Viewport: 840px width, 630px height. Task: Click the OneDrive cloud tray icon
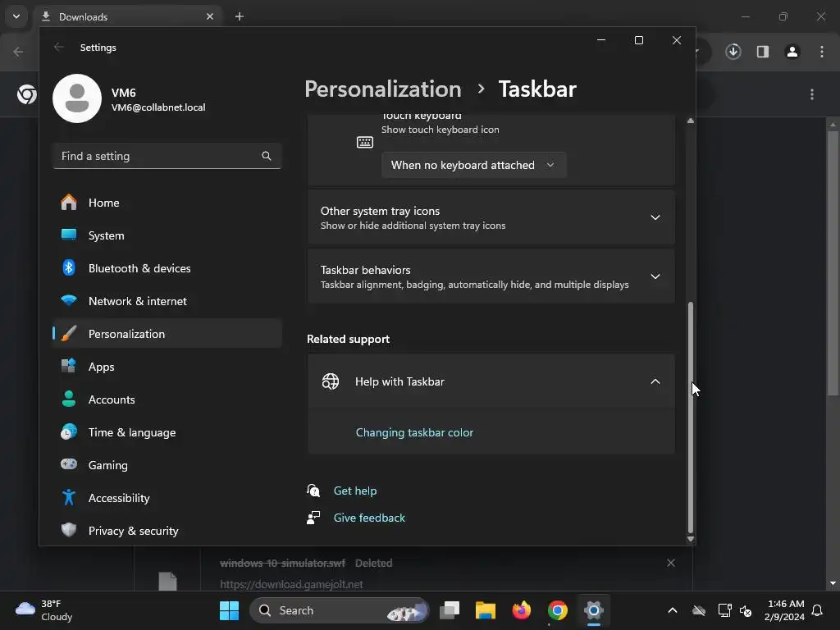(x=699, y=610)
